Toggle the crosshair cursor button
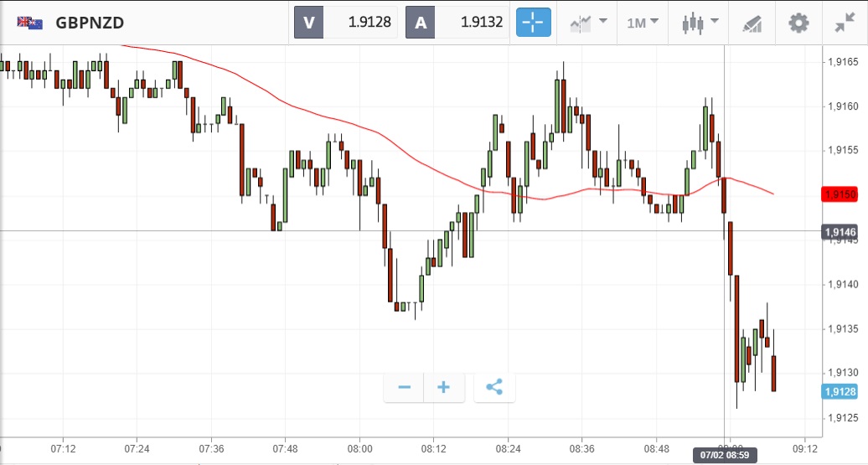 coord(534,23)
